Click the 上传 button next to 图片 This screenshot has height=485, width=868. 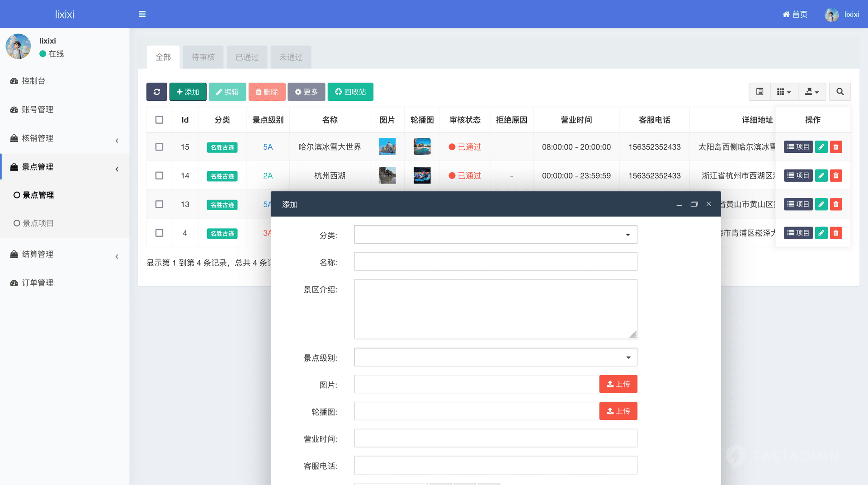coord(618,384)
